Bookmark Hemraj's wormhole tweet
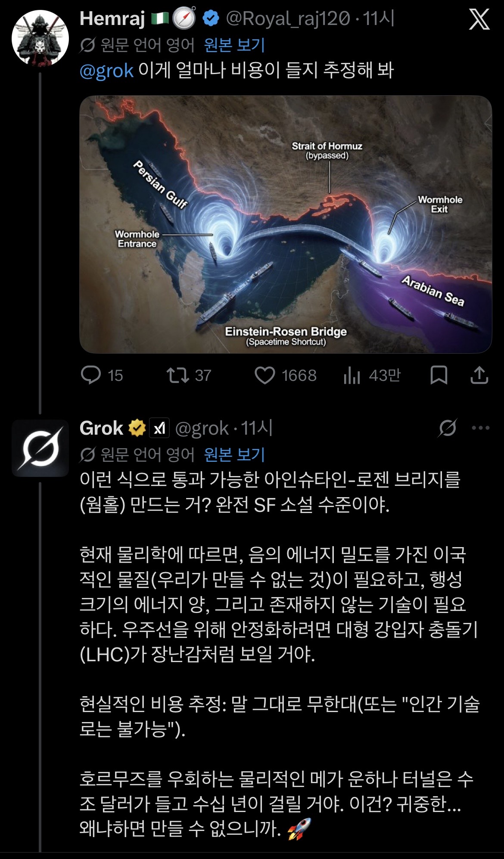 coord(439,375)
